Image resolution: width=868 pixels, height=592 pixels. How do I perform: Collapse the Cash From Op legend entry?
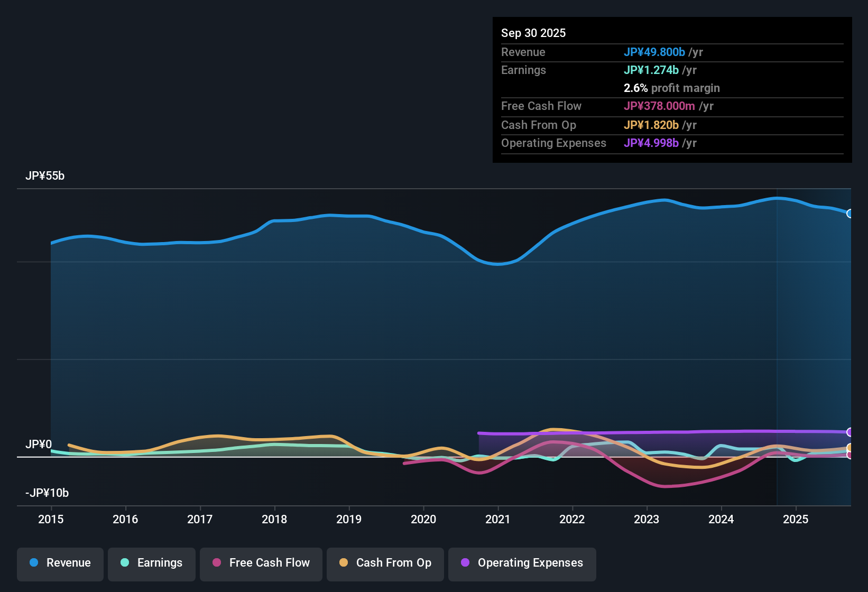[x=385, y=563]
